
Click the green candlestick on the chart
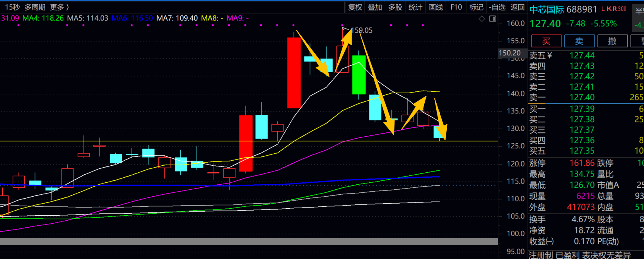(x=359, y=75)
